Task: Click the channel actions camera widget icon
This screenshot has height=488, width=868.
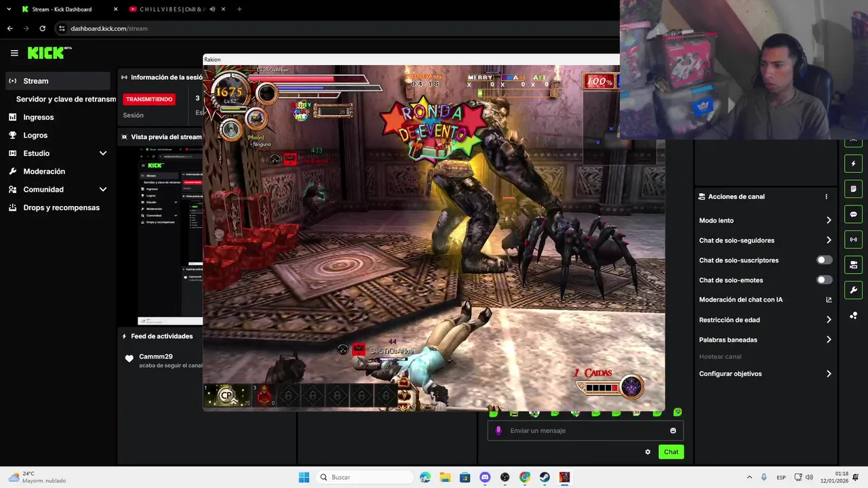Action: point(853,264)
